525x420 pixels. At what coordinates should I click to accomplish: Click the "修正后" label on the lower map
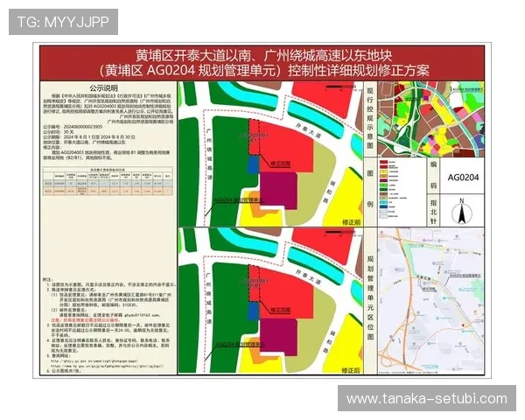click(x=351, y=370)
